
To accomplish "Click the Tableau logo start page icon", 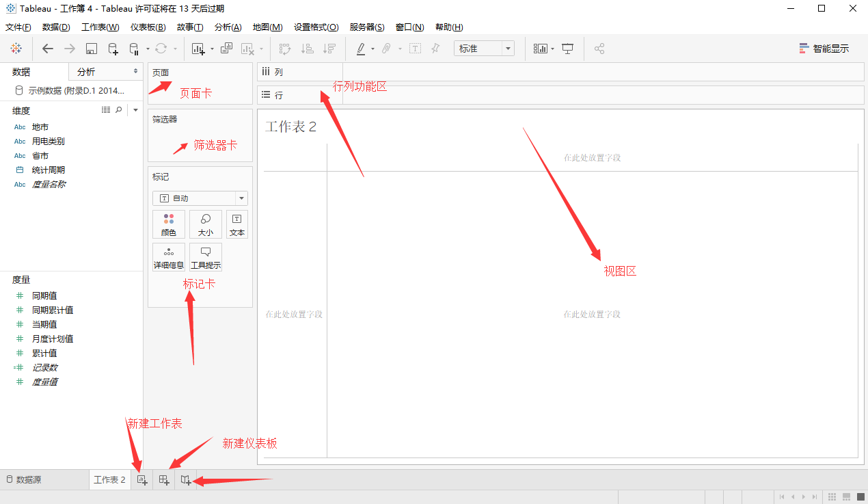I will point(16,49).
